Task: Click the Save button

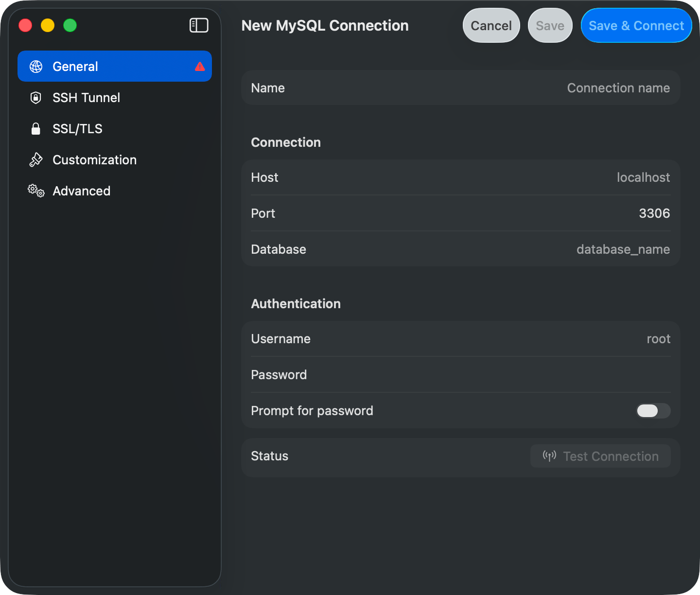Action: point(550,25)
